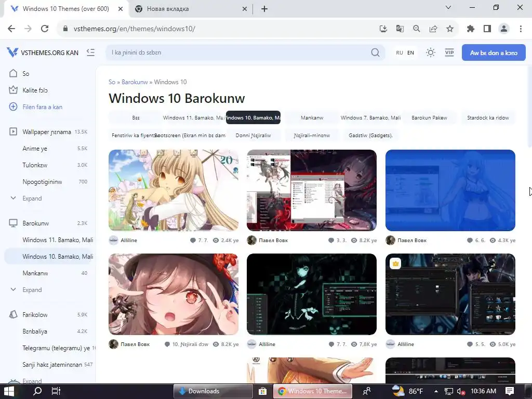Open Microsoft Store on taskbar
Screen dimensions: 532x399
click(262, 391)
